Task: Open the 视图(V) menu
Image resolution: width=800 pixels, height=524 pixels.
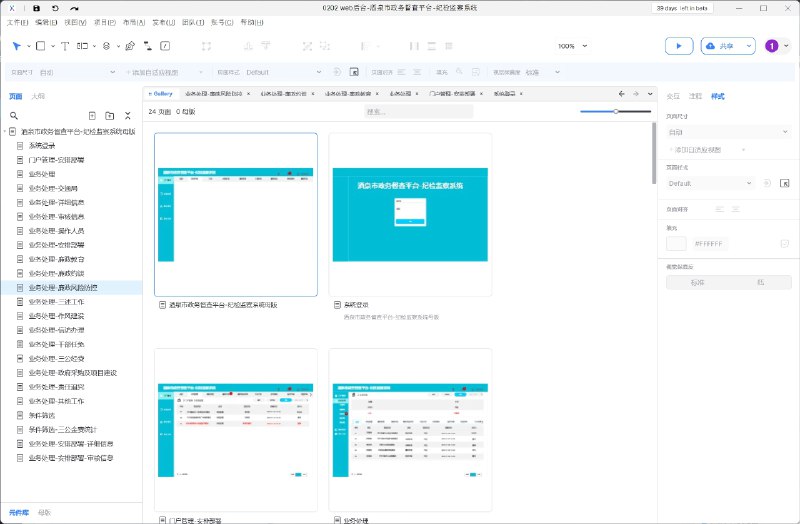Action: pyautogui.click(x=75, y=22)
